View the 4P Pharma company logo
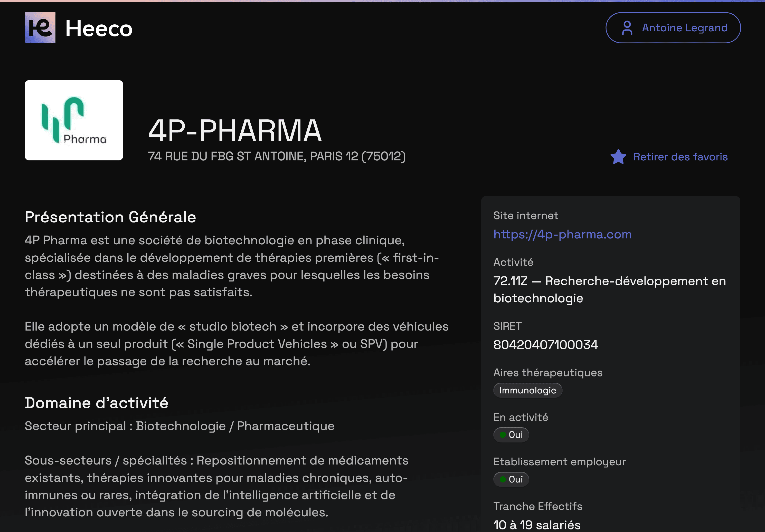 74,120
